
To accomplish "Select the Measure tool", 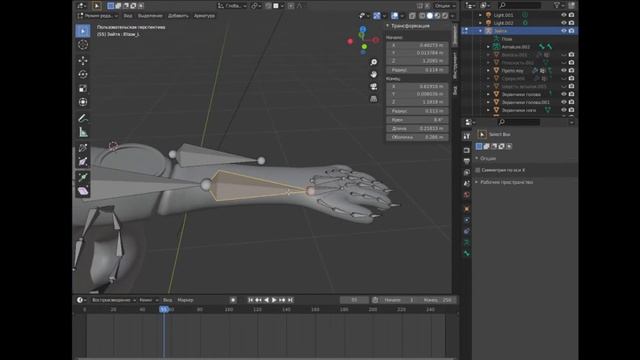I will [83, 132].
